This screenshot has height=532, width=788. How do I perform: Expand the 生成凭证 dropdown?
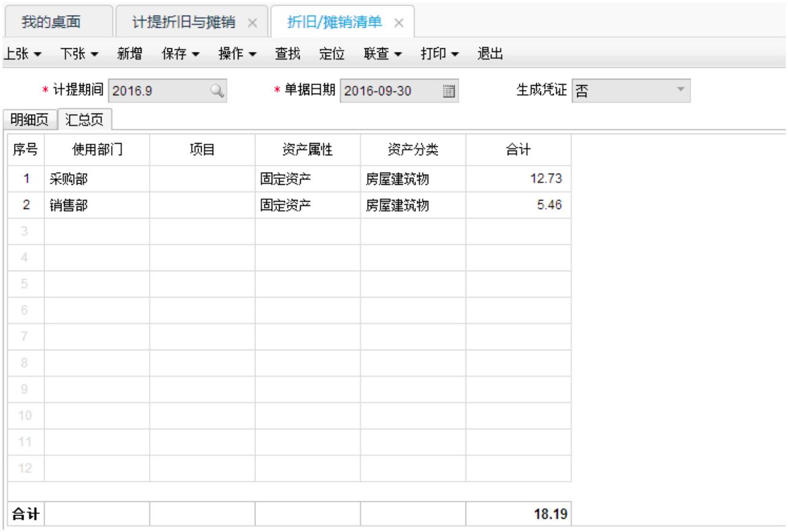[x=681, y=91]
